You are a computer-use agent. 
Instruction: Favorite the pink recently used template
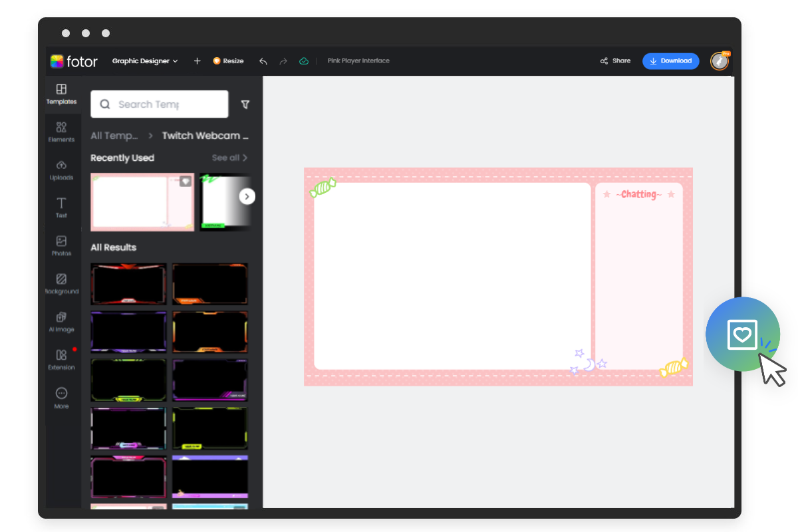[184, 180]
